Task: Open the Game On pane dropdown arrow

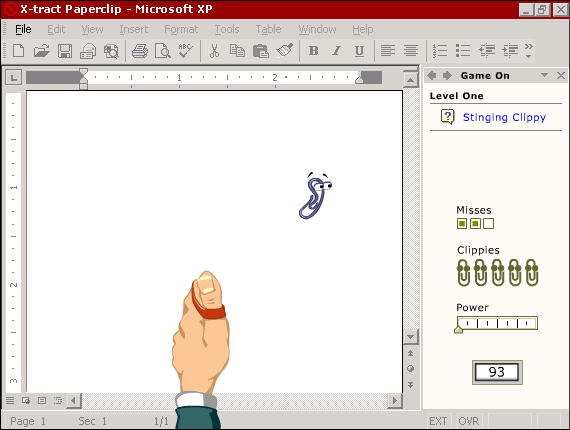Action: 544,75
